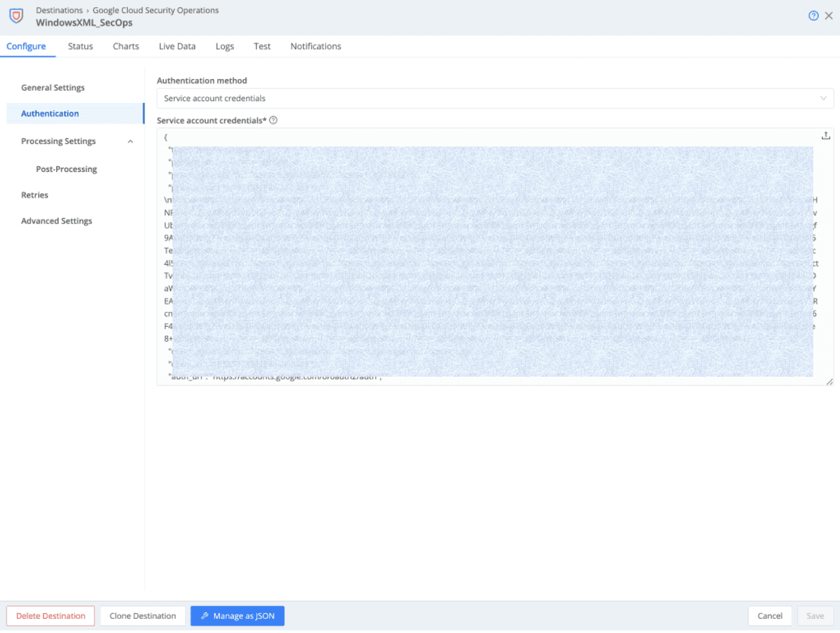Click the info icon beside Service account credentials

(x=273, y=120)
